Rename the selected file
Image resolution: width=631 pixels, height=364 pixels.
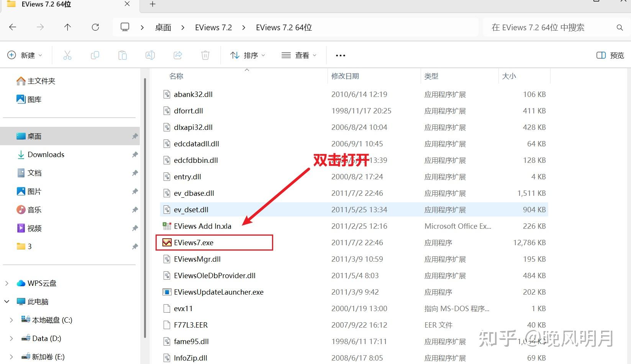[150, 55]
